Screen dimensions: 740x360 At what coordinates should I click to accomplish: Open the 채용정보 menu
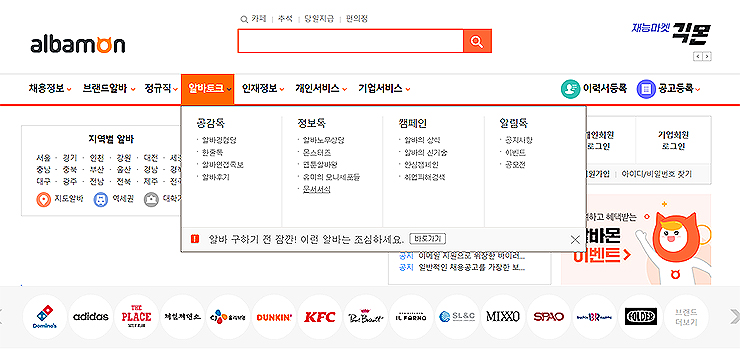(x=50, y=88)
